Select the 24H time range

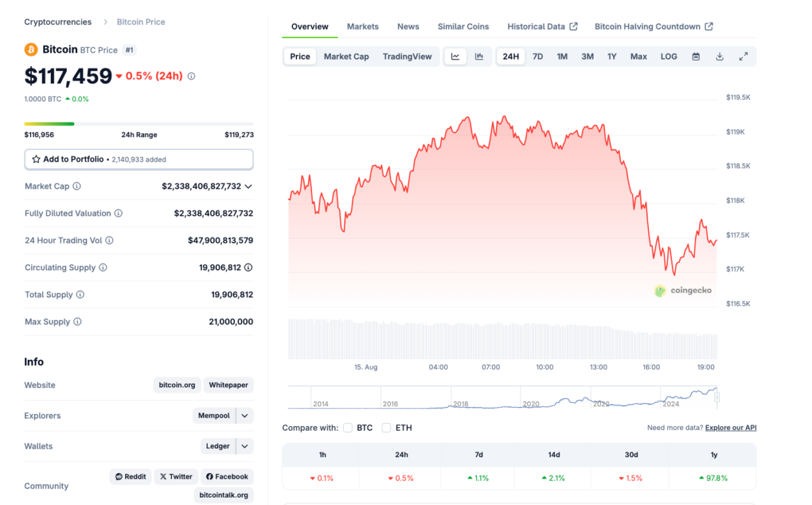click(511, 57)
